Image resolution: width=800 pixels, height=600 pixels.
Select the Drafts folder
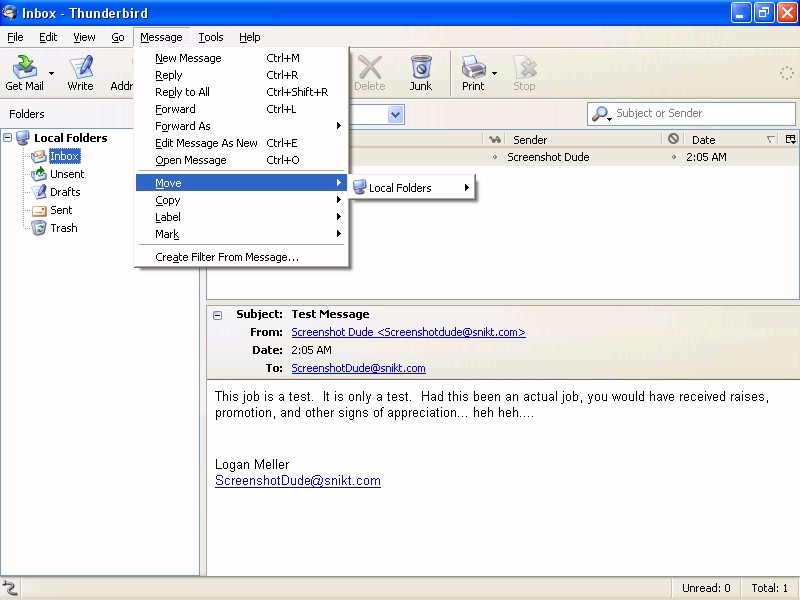point(65,192)
